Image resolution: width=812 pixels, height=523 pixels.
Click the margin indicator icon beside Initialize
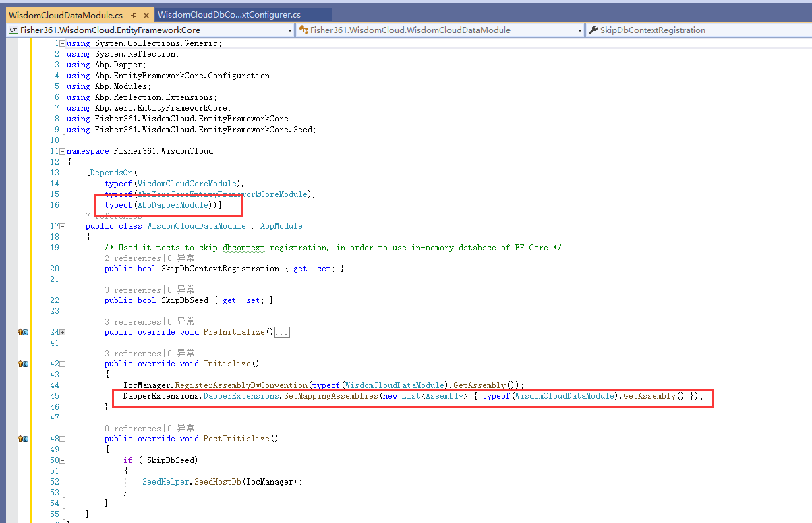click(x=23, y=364)
